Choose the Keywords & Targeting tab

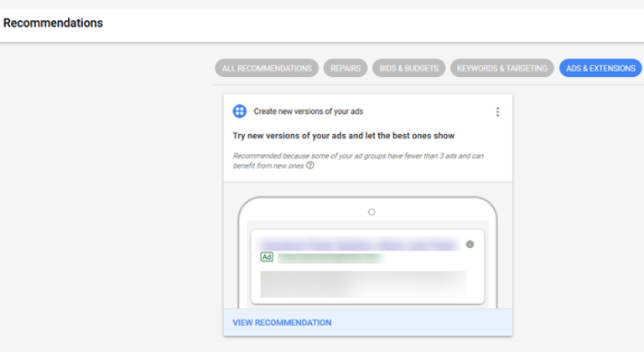502,68
